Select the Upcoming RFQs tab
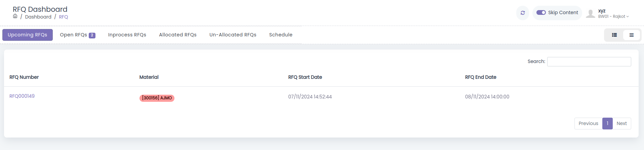 (28, 35)
